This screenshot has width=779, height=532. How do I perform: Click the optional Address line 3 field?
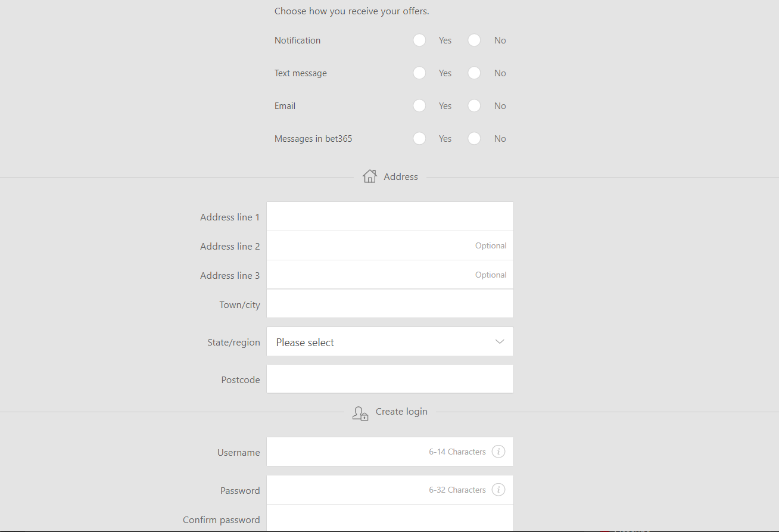[x=389, y=275]
